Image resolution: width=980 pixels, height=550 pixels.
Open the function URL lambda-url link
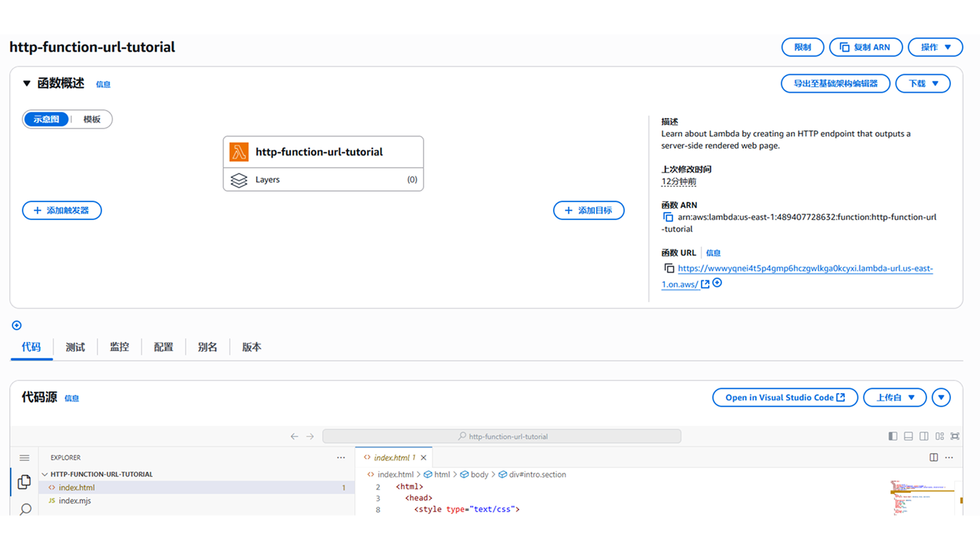[x=804, y=268]
